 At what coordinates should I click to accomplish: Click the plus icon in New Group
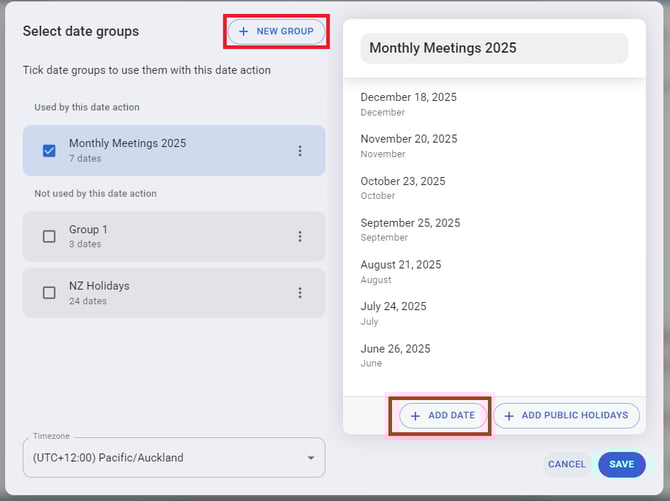tap(244, 32)
